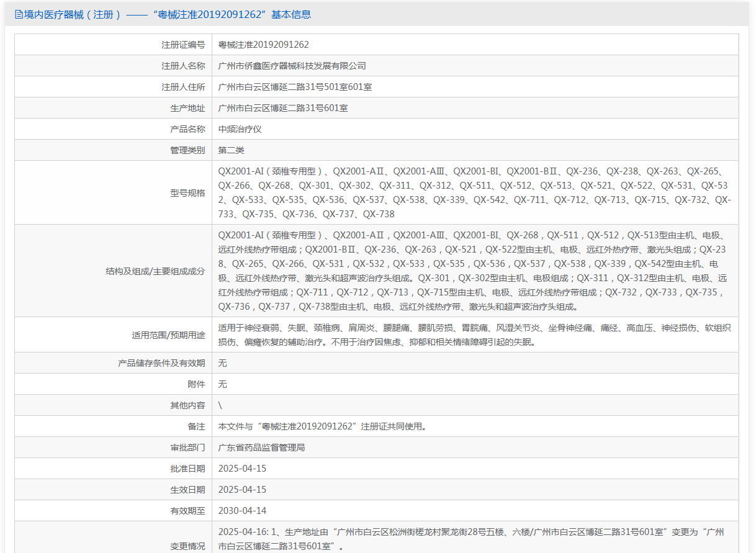The image size is (756, 553).
Task: Select the product name 中频治疗仪
Action: click(240, 129)
